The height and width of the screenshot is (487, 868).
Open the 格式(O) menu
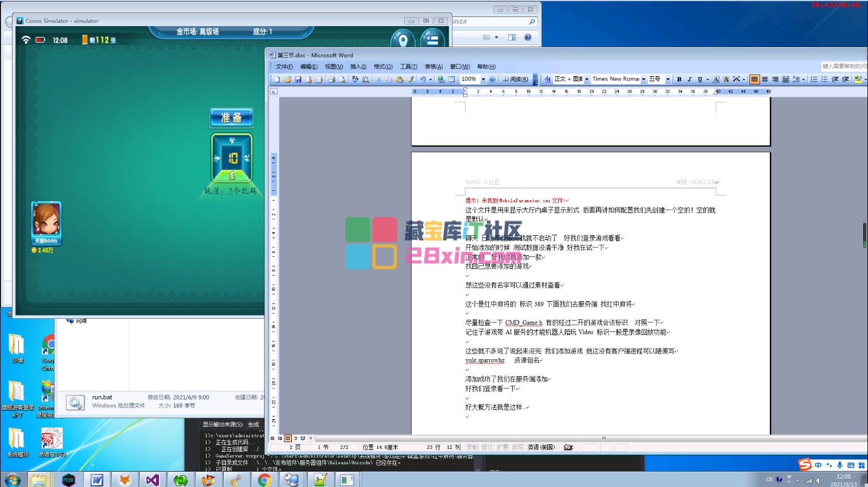(383, 66)
